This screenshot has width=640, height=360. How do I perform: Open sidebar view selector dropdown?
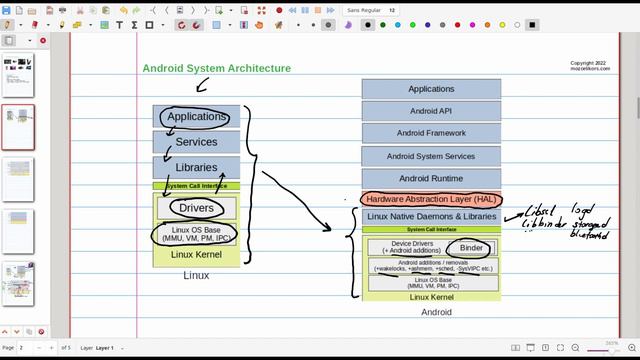(x=29, y=41)
